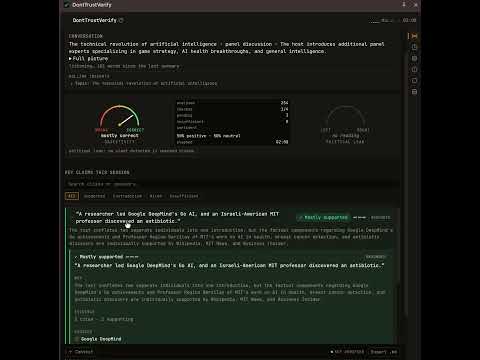Click the label right of Mostly supported badge
Image resolution: width=480 pixels, height=360 pixels.
pyautogui.click(x=380, y=217)
